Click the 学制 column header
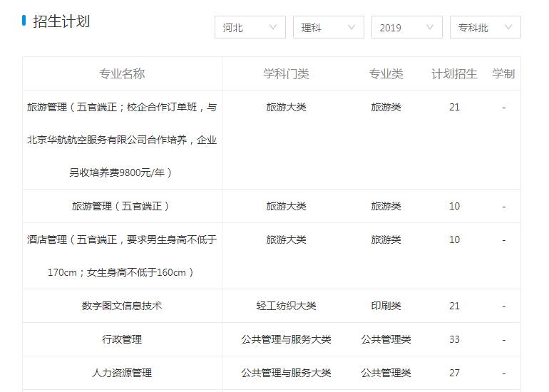The image size is (549, 392). [503, 74]
